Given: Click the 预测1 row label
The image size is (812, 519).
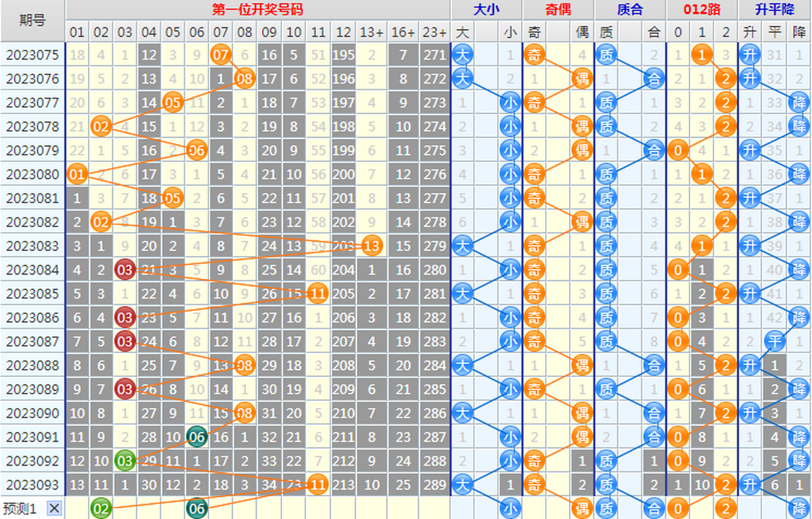Looking at the screenshot, I should click(x=19, y=509).
